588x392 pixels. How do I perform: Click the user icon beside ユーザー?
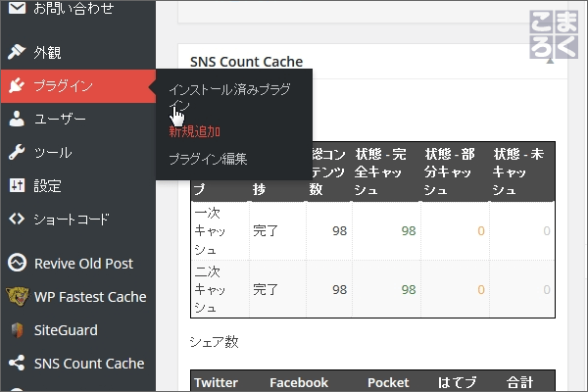pos(17,119)
